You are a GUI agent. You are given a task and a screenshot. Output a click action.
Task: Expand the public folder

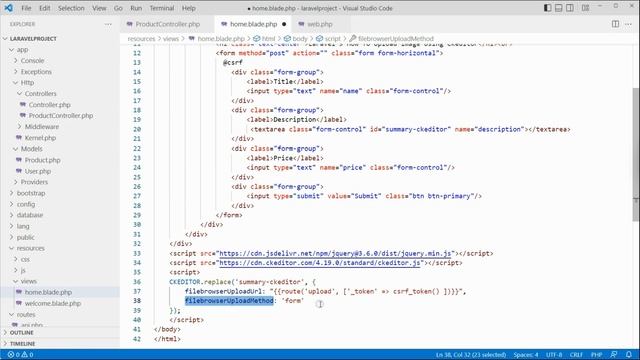click(x=25, y=237)
